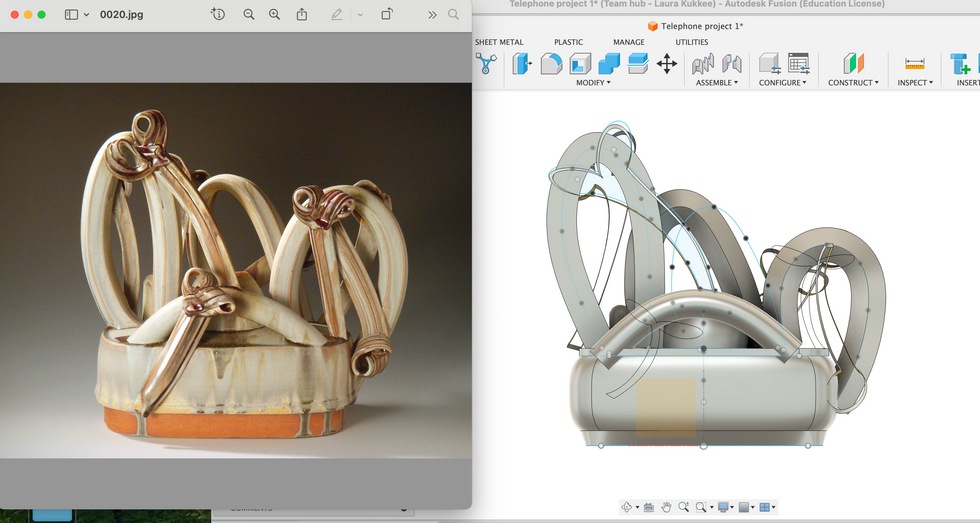The image size is (980, 523).
Task: Open the Zoom Window options arrow
Action: 711,507
